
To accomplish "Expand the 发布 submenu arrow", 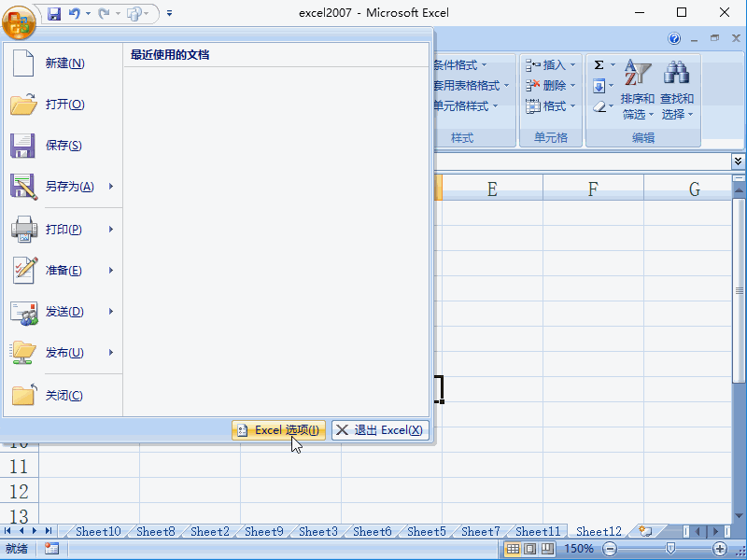I will tap(111, 353).
